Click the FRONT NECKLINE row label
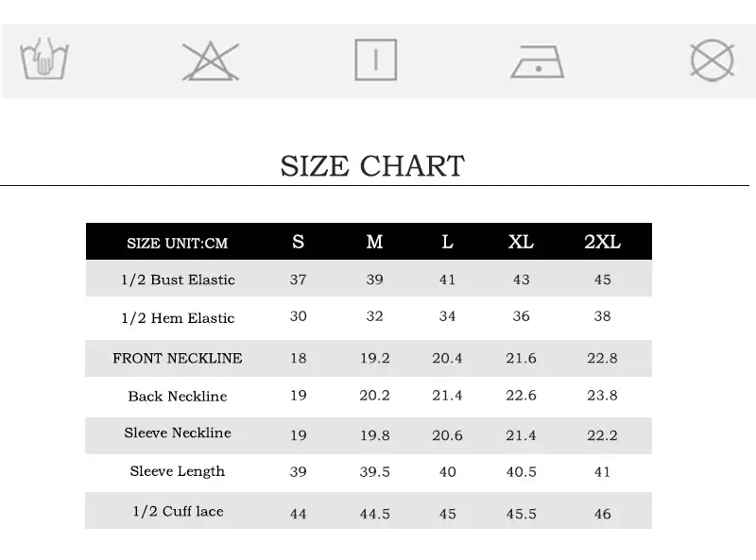756x560 pixels. 178,358
